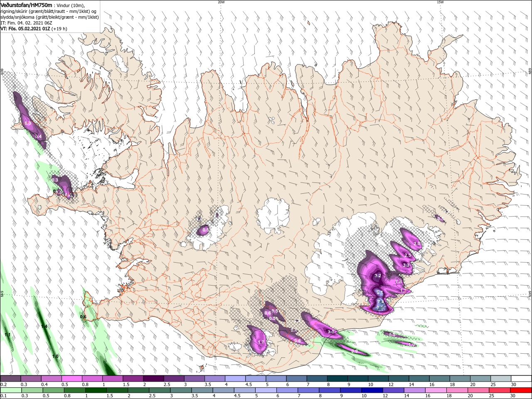Pick the pale lavender swatch in the snow scale

point(235,379)
